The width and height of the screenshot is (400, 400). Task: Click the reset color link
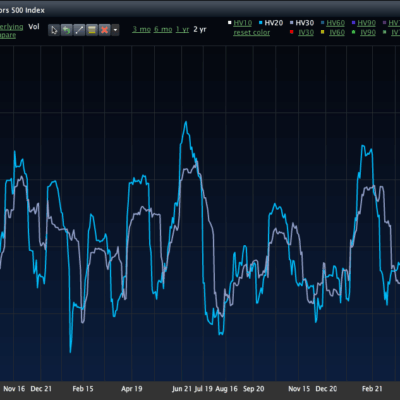[252, 32]
